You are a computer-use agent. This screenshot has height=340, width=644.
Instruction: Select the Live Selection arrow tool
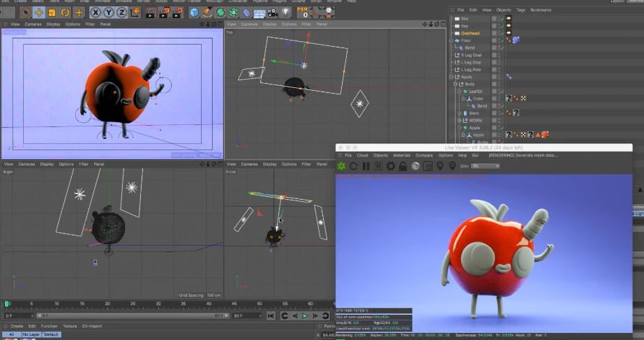(25, 13)
